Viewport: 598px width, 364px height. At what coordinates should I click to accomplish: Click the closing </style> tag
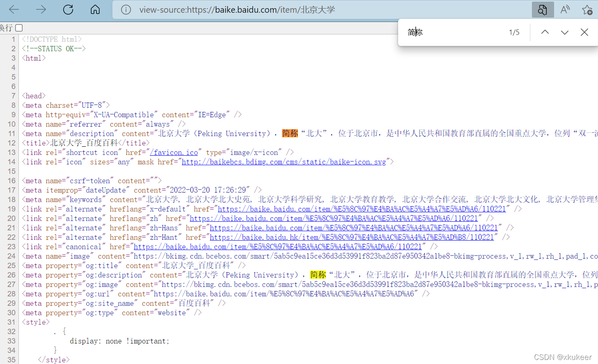pos(54,360)
